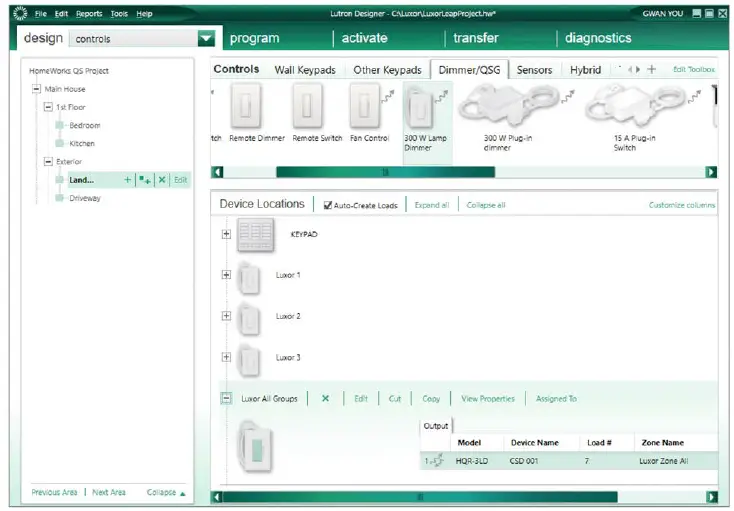Select the 15 A Plug-in Switch icon
Screen dimensions: 734x511
tap(636, 106)
